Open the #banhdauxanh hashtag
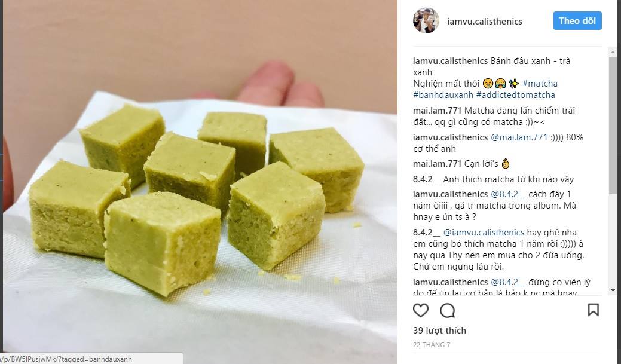621x364 pixels. tap(443, 95)
